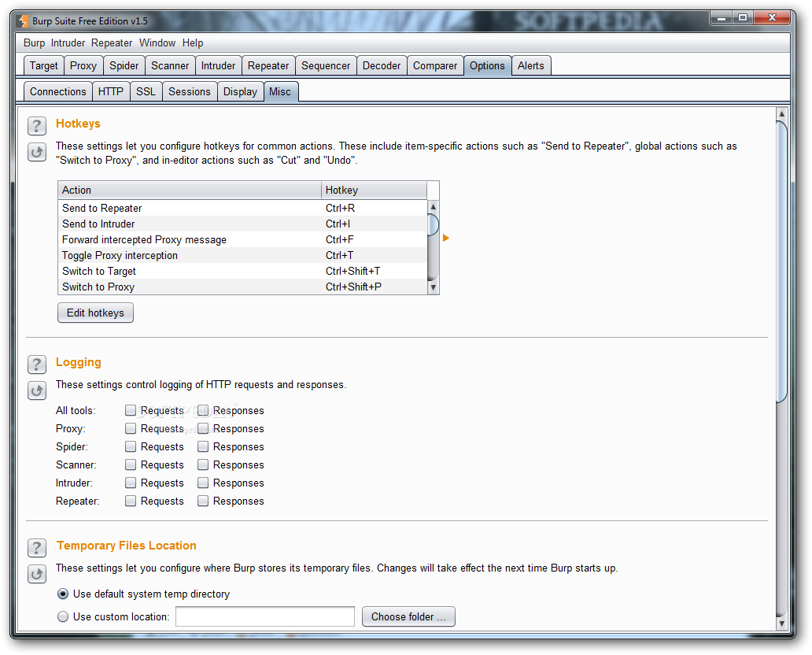This screenshot has width=812, height=655.
Task: Open the Connections options sub-tab
Action: [58, 92]
